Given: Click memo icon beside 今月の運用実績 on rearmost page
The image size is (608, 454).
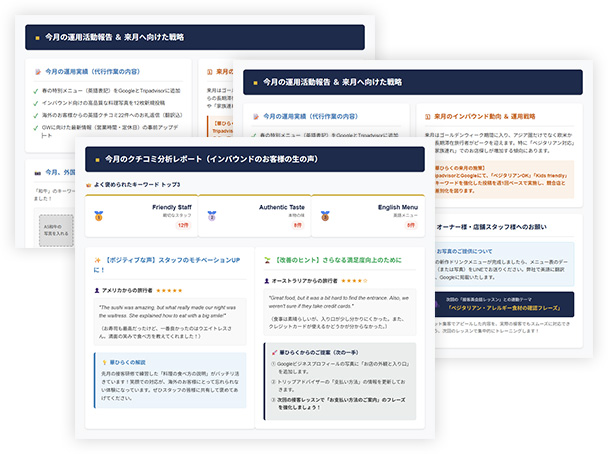Looking at the screenshot, I should click(x=38, y=72).
